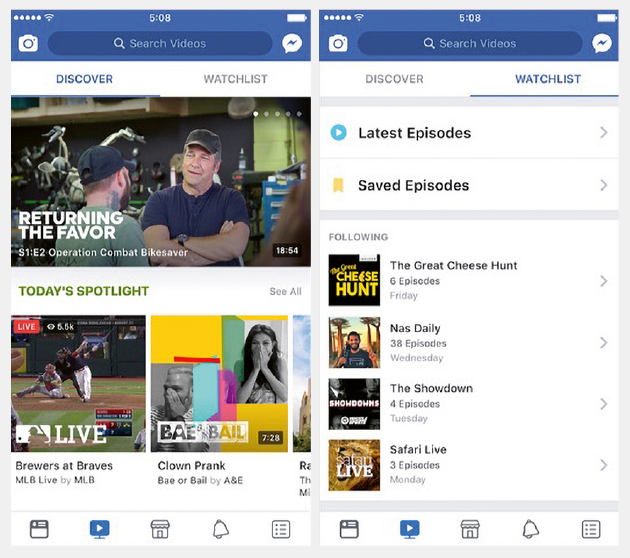Click 7:28 duration badge on Bae or Bail
This screenshot has width=630, height=558.
[x=270, y=437]
